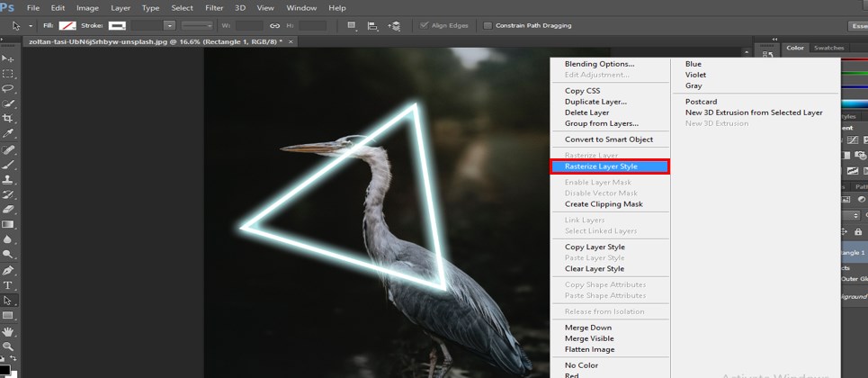Select the Pen tool
The width and height of the screenshot is (868, 378).
[8, 271]
